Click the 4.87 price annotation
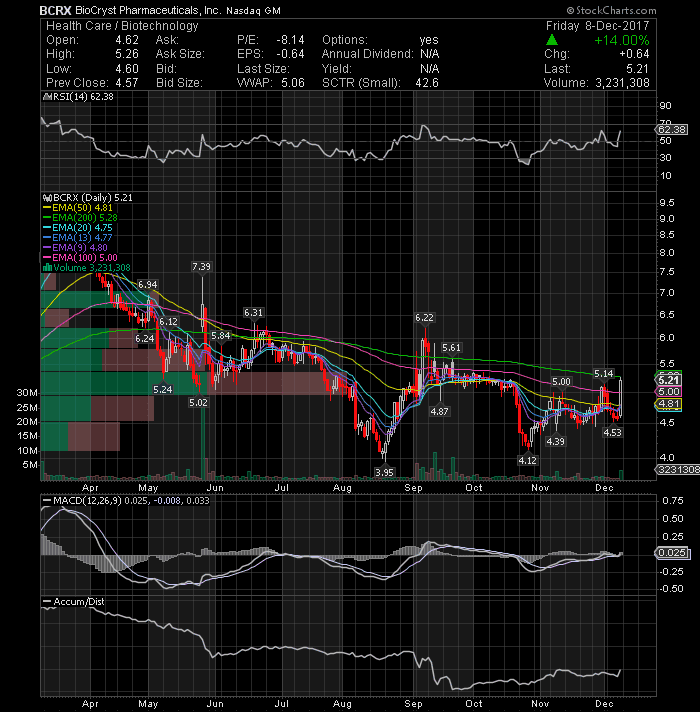Screen dimensions: 700x712 (439, 411)
